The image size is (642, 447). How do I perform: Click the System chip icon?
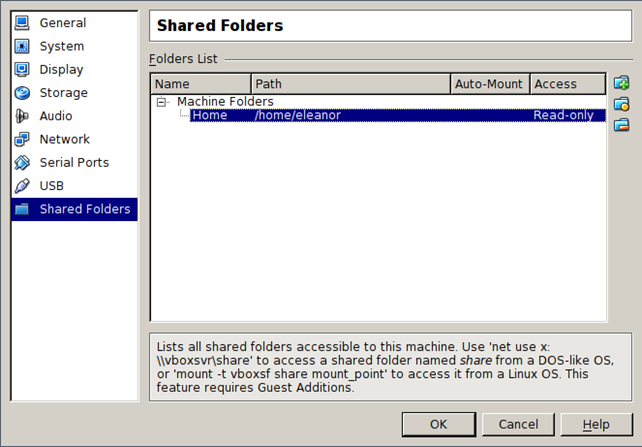coord(22,46)
